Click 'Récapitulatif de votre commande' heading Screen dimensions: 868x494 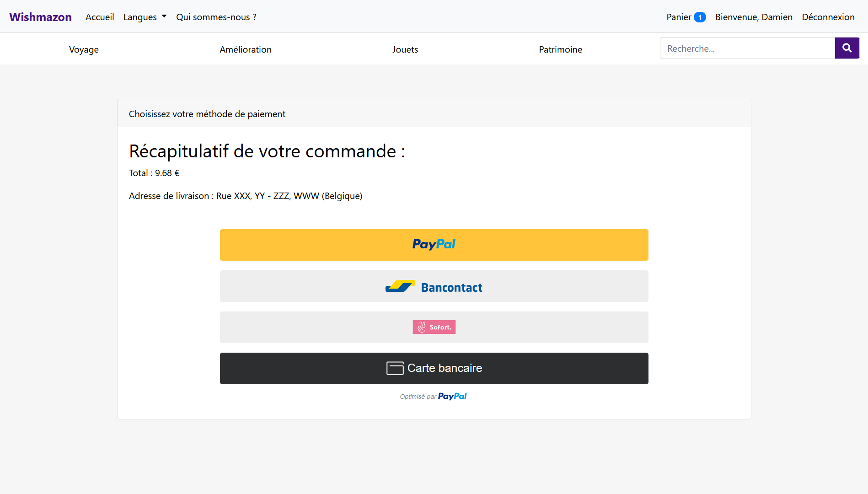[267, 151]
